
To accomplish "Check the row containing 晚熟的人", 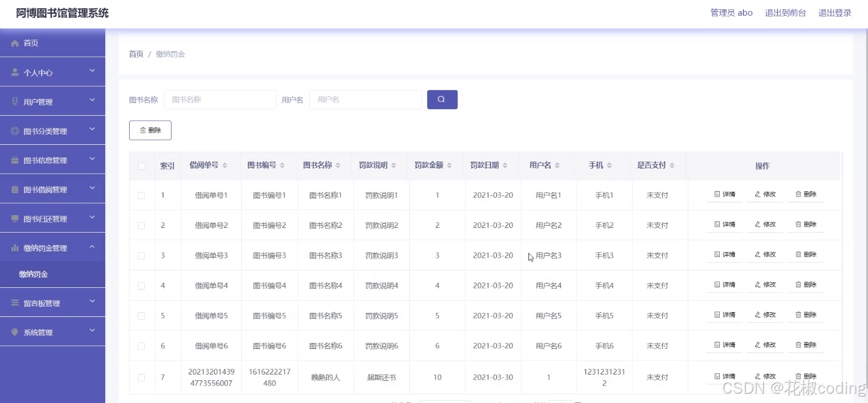I will click(x=141, y=376).
